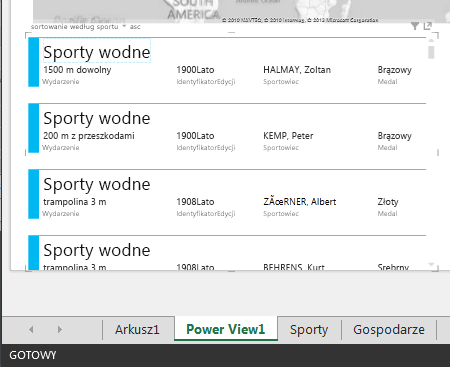Viewport: 450px width, 367px height.
Task: Click the GOTOWY status bar indicator
Action: tap(33, 355)
